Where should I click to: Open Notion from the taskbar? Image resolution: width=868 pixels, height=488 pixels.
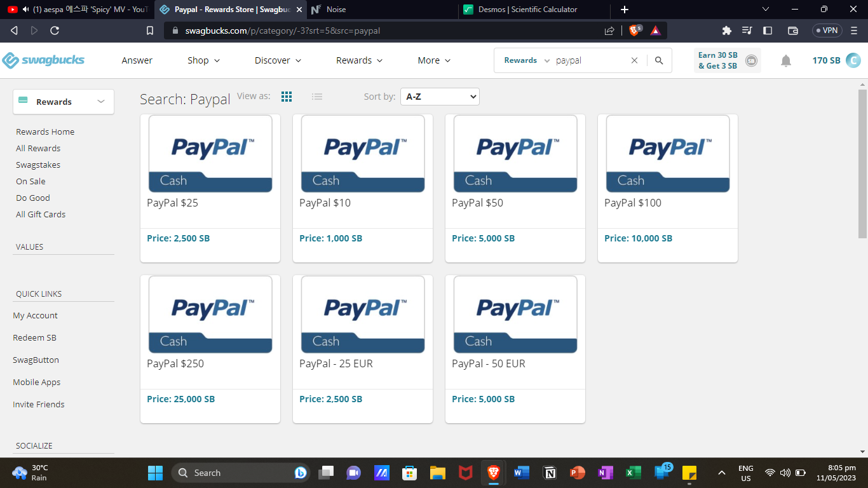pyautogui.click(x=550, y=473)
